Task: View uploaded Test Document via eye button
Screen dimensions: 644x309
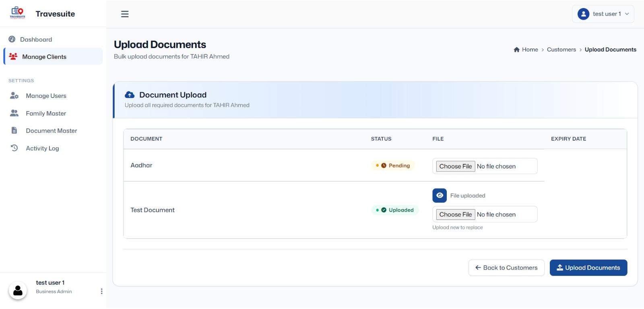Action: tap(440, 195)
